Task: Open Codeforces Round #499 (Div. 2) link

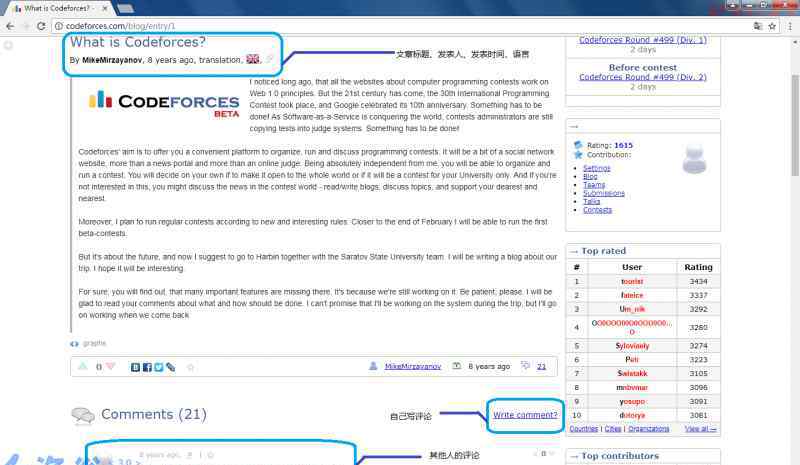Action: [643, 77]
